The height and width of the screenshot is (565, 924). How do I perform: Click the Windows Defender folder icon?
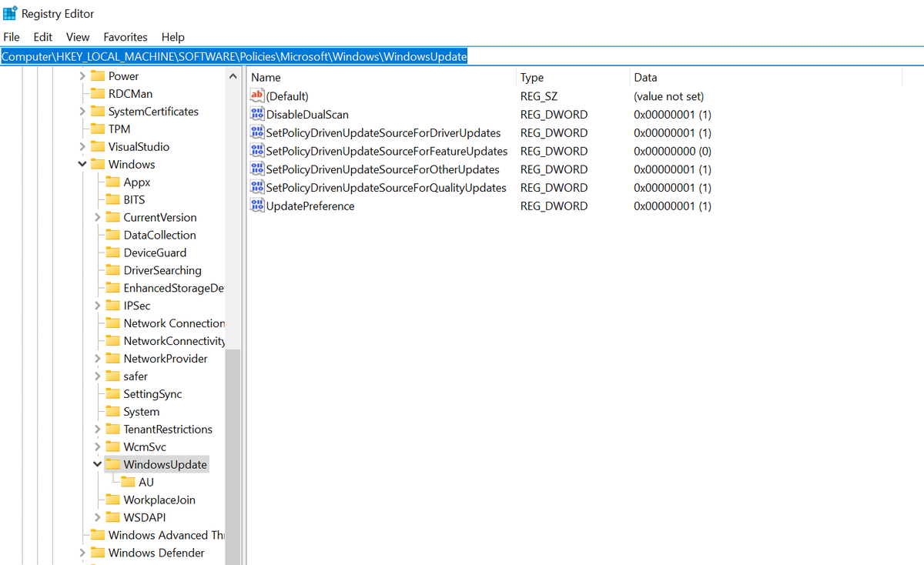[x=97, y=553]
